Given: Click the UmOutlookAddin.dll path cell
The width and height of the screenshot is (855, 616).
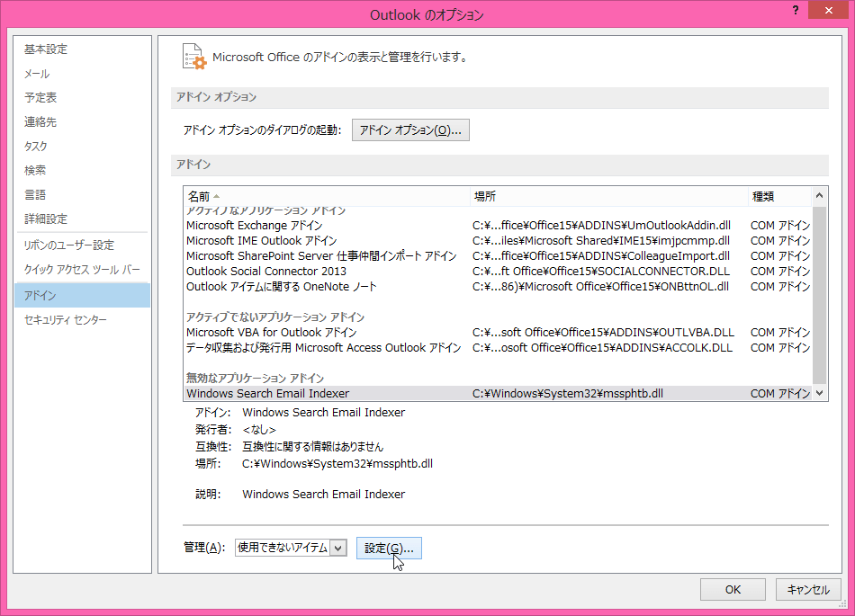Looking at the screenshot, I should [x=601, y=226].
